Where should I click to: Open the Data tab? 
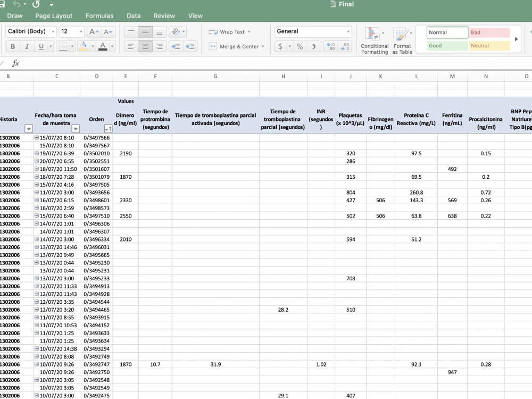coord(134,16)
